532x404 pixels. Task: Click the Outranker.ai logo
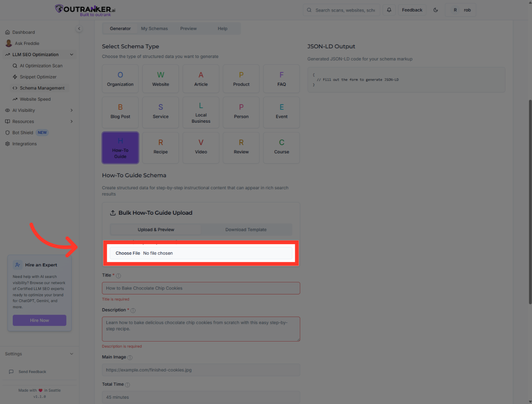click(x=85, y=10)
